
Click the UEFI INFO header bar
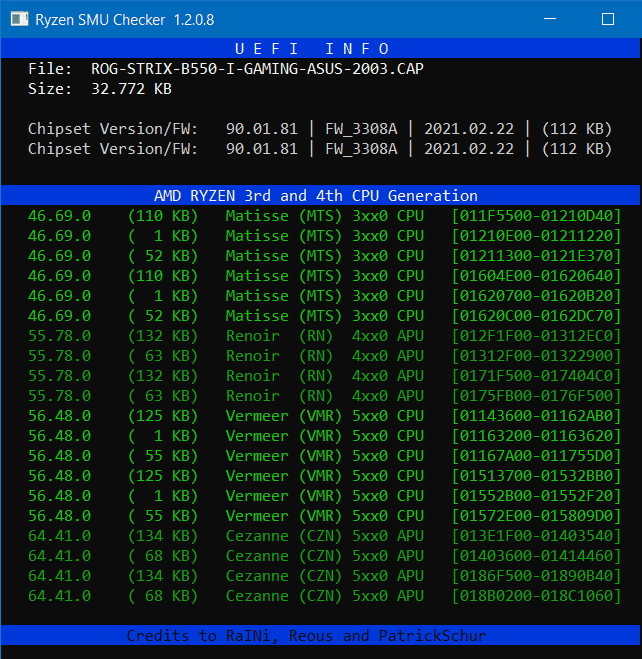click(321, 48)
